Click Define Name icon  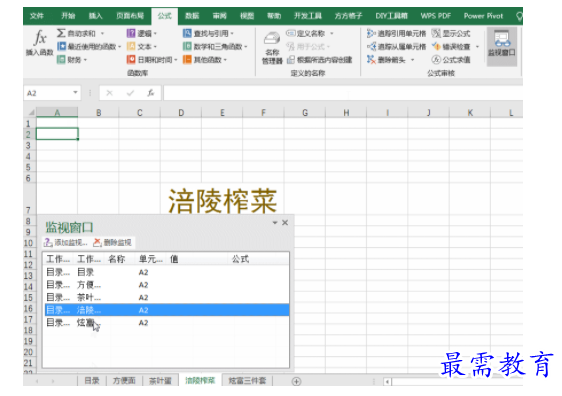(291, 33)
